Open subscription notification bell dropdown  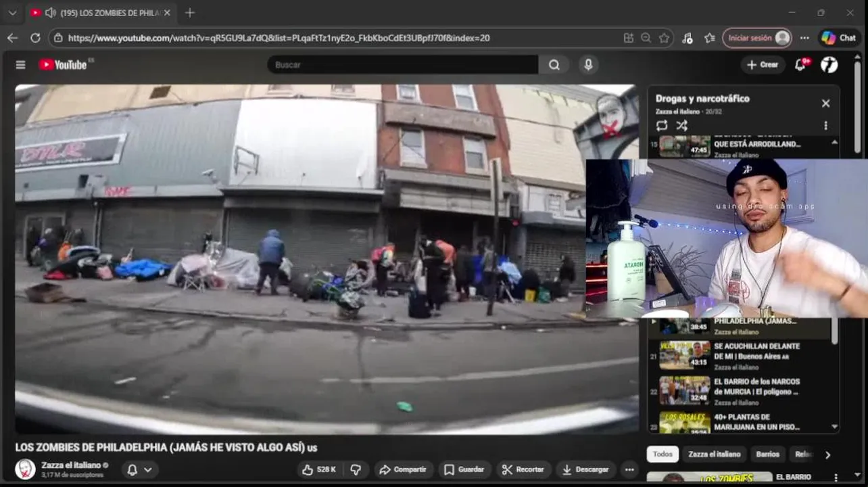coord(140,469)
